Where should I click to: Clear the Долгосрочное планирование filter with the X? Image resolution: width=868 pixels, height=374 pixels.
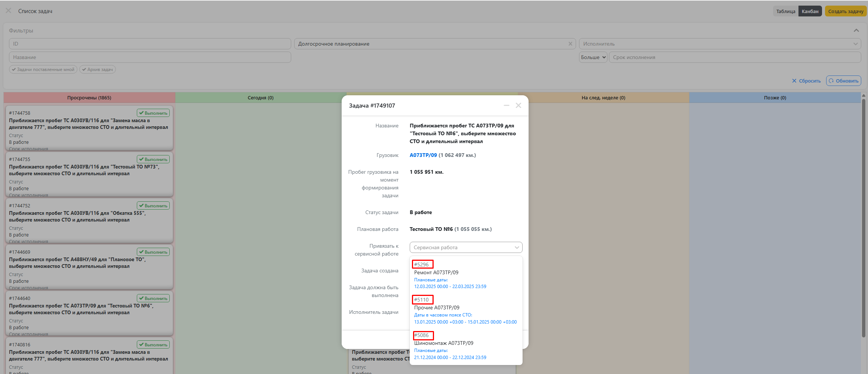point(570,44)
